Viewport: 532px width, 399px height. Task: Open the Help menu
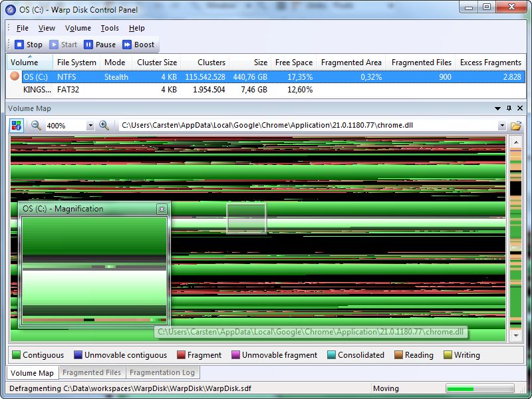tap(137, 28)
